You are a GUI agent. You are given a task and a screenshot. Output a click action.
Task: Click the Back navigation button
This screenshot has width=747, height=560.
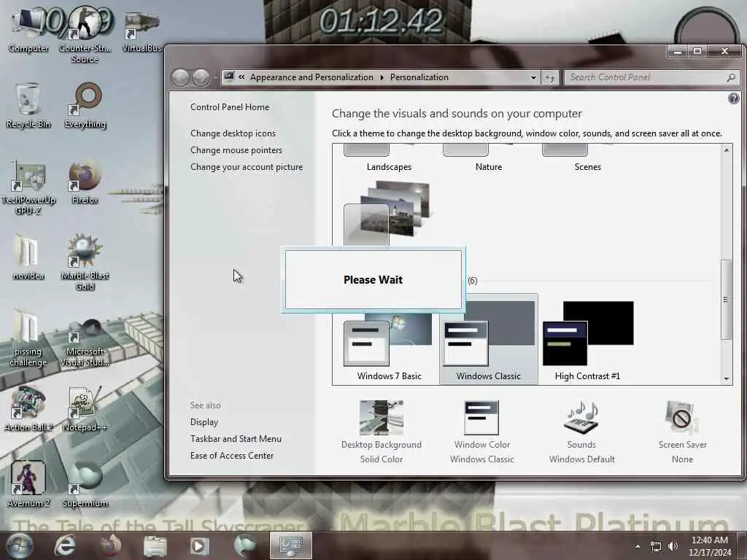180,77
